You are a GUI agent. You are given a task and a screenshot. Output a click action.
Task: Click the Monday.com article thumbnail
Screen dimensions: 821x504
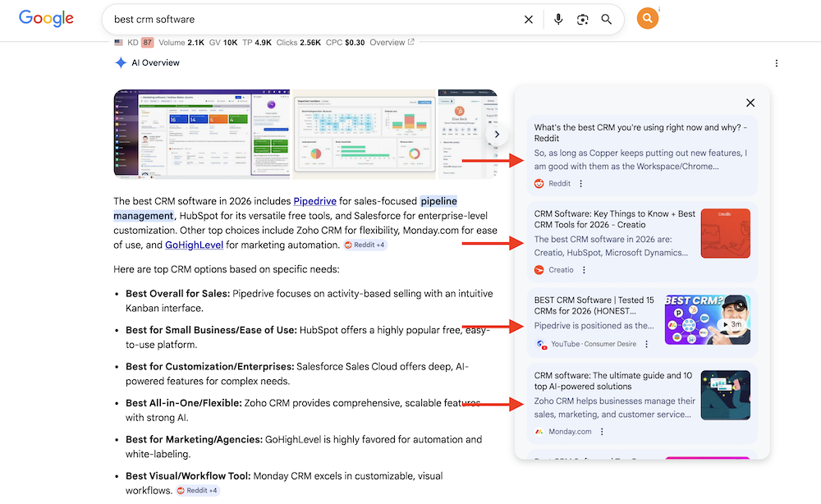click(x=725, y=395)
